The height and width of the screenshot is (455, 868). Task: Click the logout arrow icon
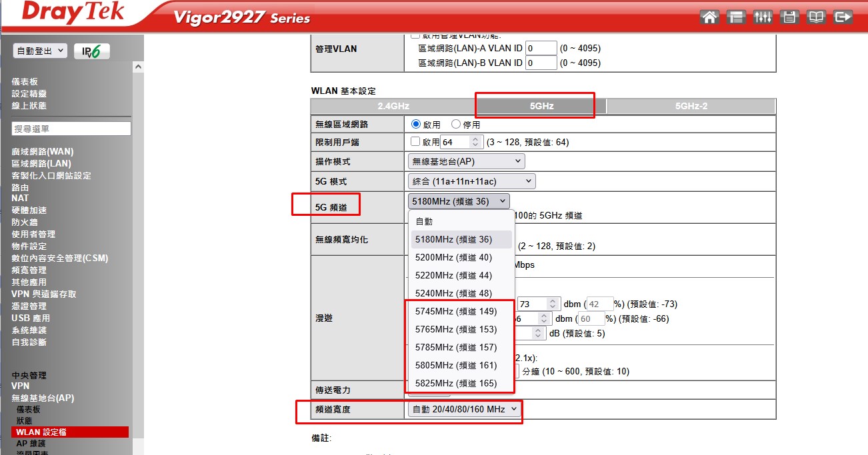pos(843,17)
